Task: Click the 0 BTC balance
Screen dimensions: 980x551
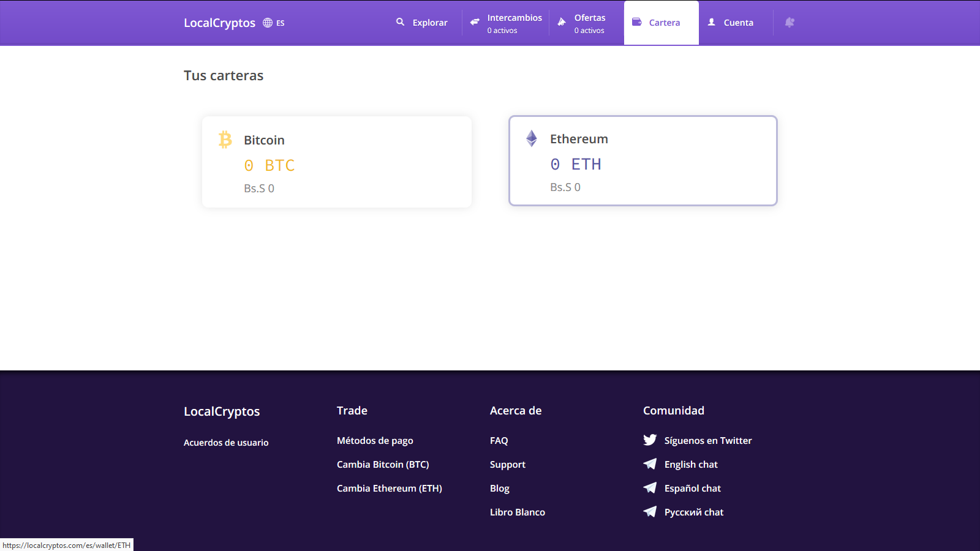Action: point(269,165)
